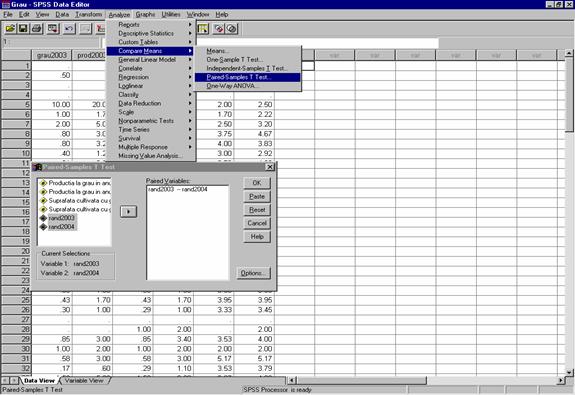Click the Save File floppy disk icon

23,29
